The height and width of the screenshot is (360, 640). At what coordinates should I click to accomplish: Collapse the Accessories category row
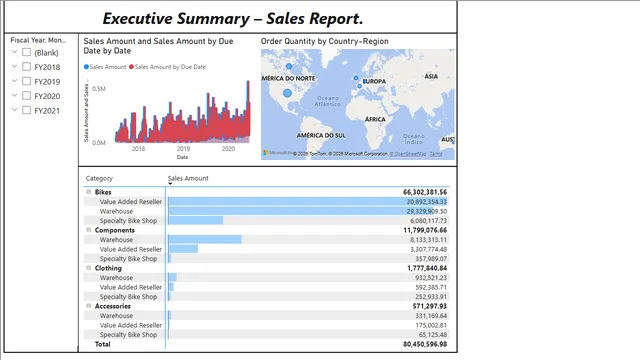89,306
